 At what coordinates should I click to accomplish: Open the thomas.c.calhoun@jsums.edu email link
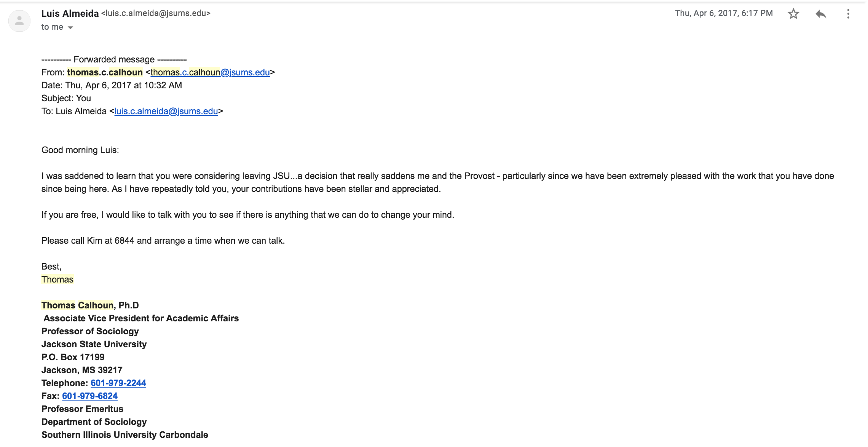point(210,72)
